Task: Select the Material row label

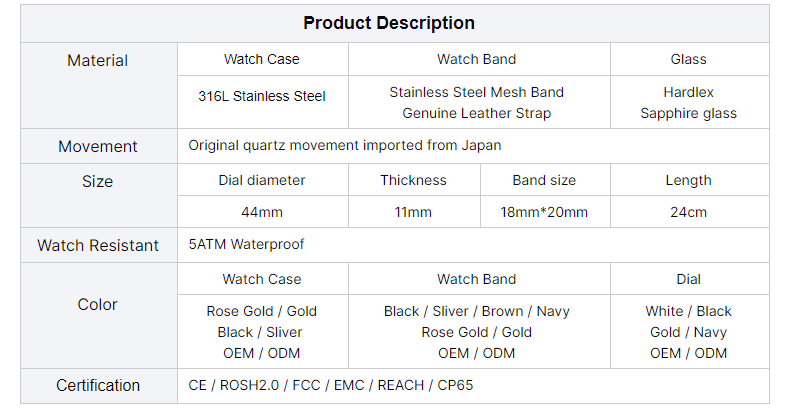Action: click(97, 61)
